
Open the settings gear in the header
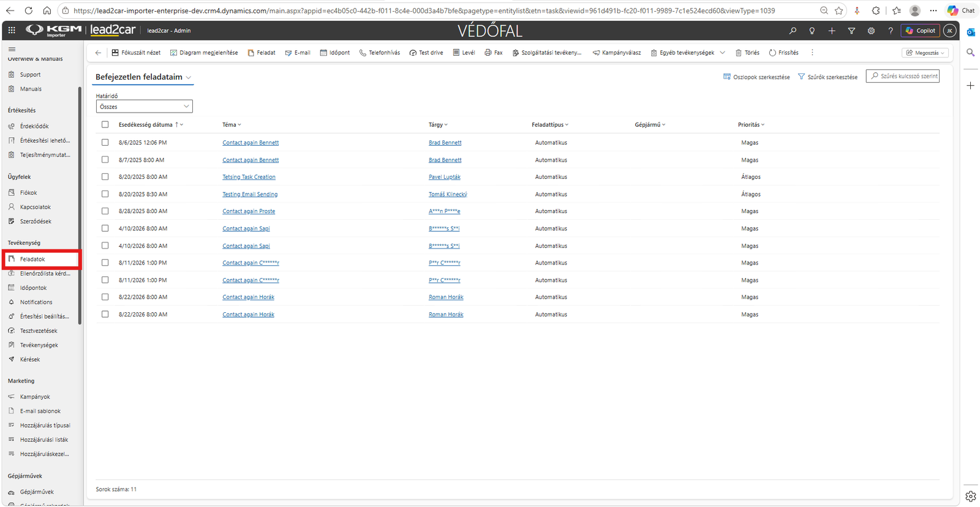pos(871,31)
